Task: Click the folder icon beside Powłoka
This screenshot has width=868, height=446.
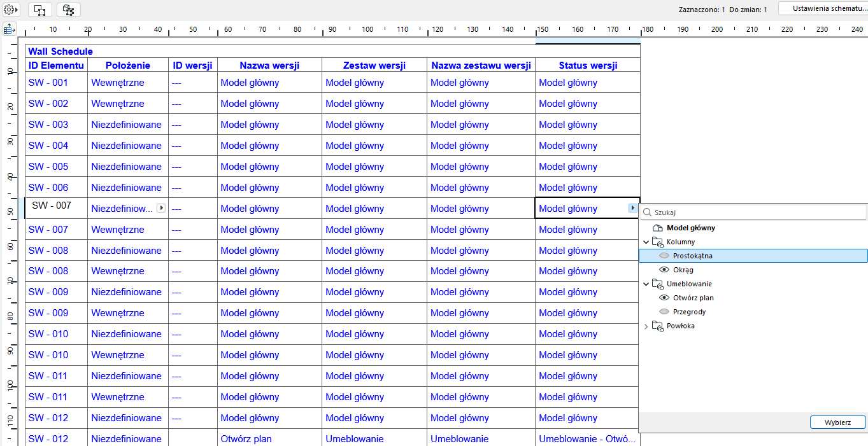Action: point(657,326)
